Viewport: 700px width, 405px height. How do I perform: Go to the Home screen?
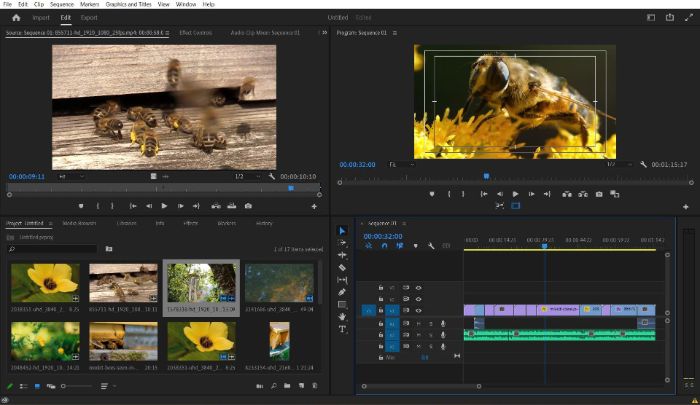click(x=17, y=17)
